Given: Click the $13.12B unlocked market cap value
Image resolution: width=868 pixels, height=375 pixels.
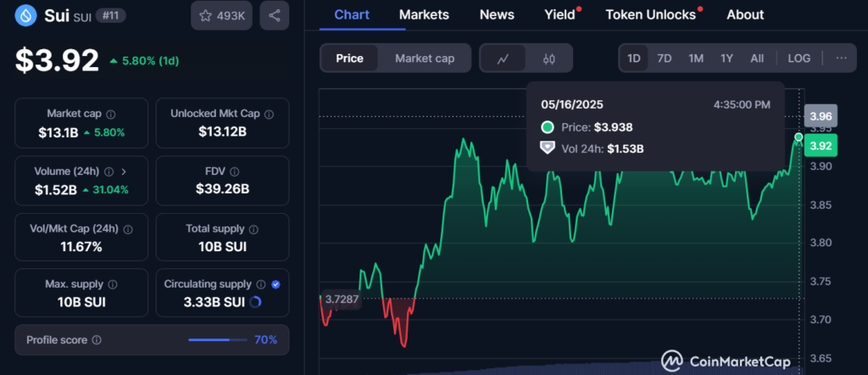Looking at the screenshot, I should 222,132.
